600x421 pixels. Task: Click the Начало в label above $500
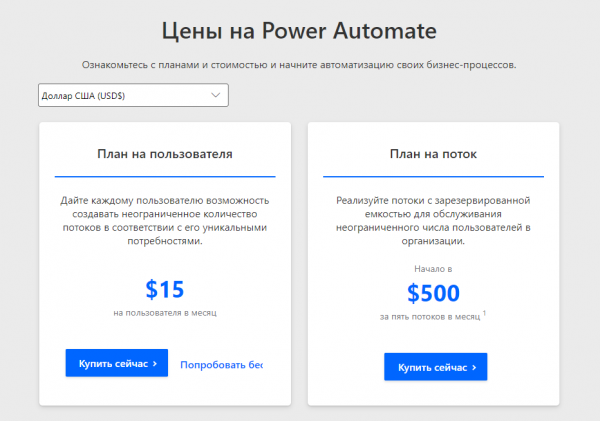(433, 269)
